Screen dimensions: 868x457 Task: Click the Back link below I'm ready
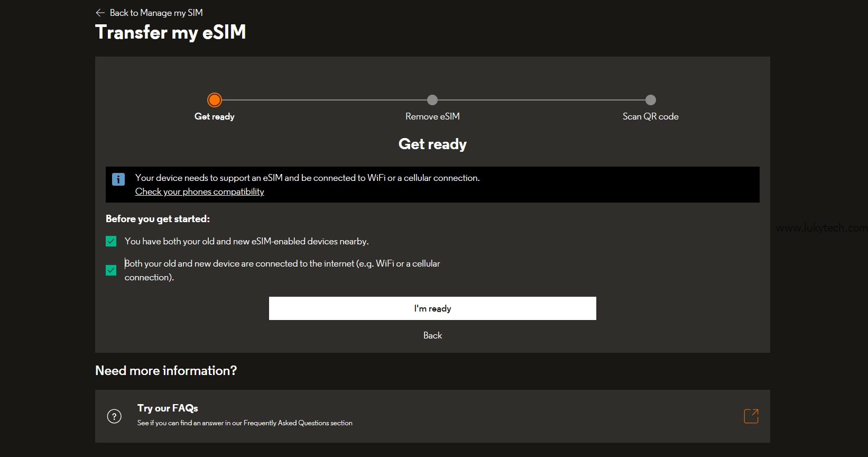point(432,335)
